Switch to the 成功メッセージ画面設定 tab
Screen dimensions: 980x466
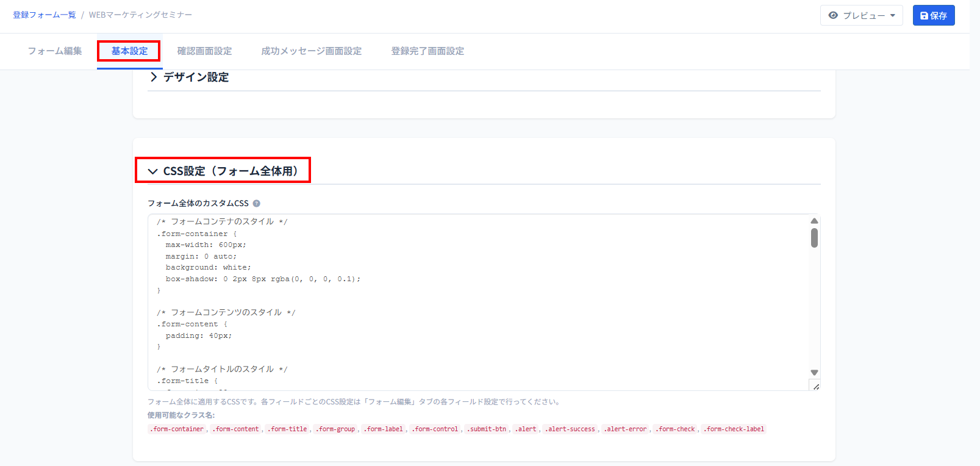click(x=311, y=51)
